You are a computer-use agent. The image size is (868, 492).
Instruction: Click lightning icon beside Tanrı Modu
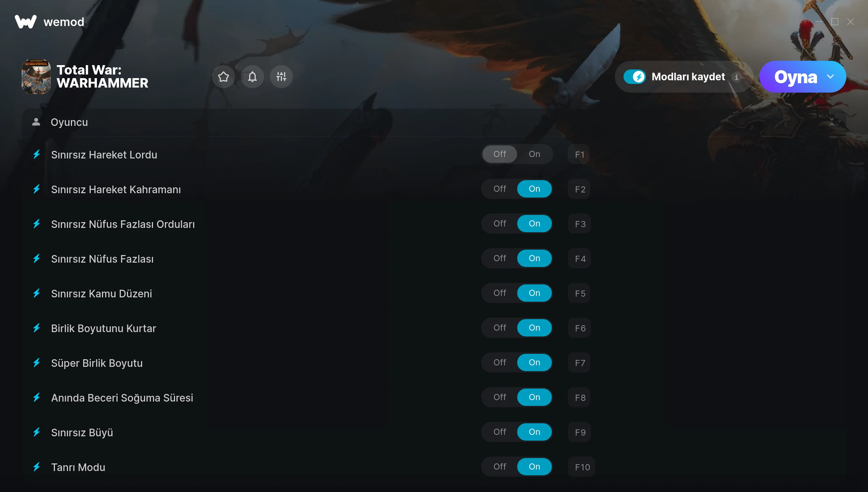(x=37, y=467)
